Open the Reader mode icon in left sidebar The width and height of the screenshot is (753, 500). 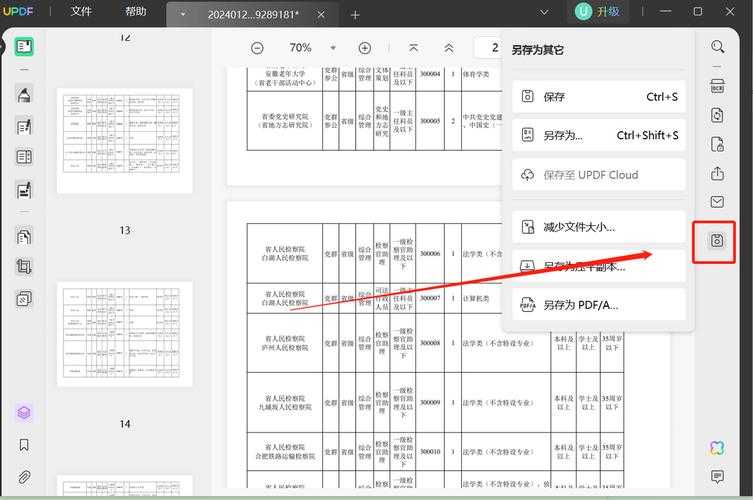25,47
